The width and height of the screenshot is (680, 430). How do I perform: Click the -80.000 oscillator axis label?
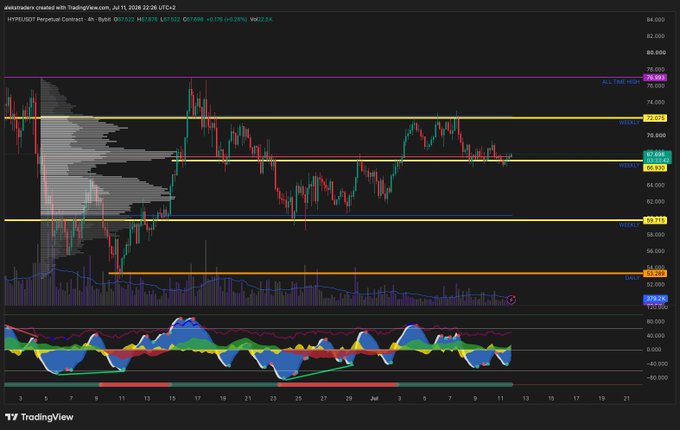(655, 378)
